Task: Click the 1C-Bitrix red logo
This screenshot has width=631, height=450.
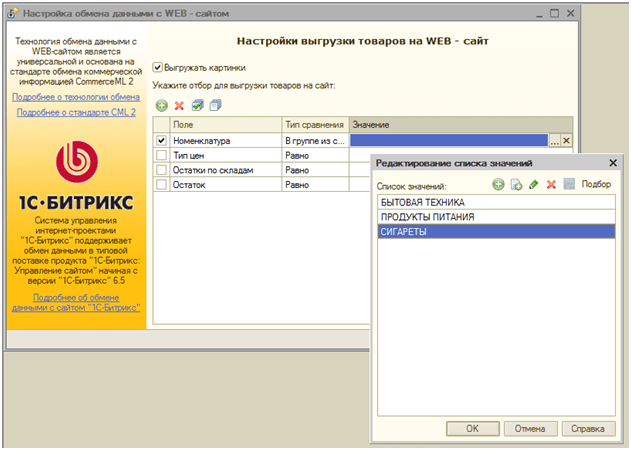Action: point(76,162)
